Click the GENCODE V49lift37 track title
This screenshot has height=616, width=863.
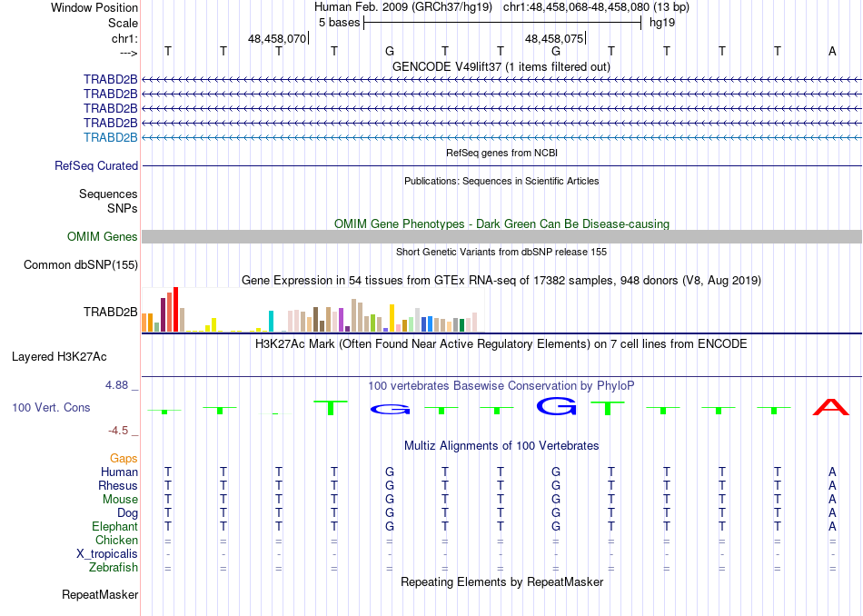(501, 66)
